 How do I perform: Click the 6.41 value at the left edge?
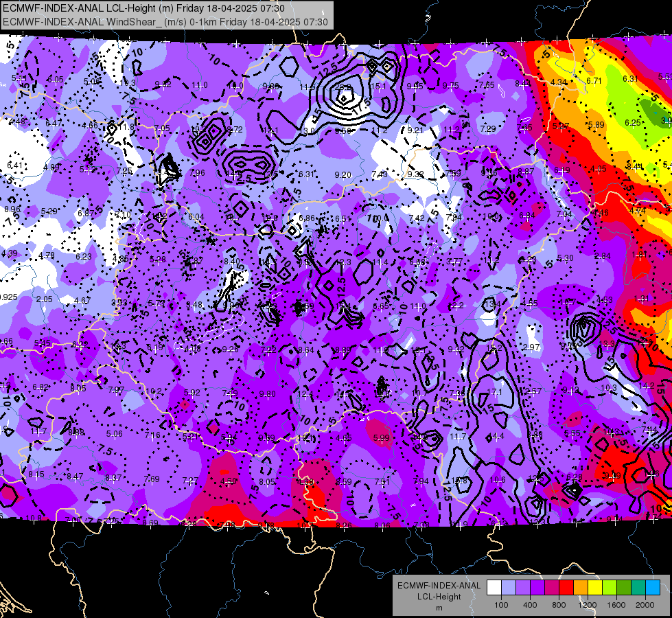[x=14, y=165]
